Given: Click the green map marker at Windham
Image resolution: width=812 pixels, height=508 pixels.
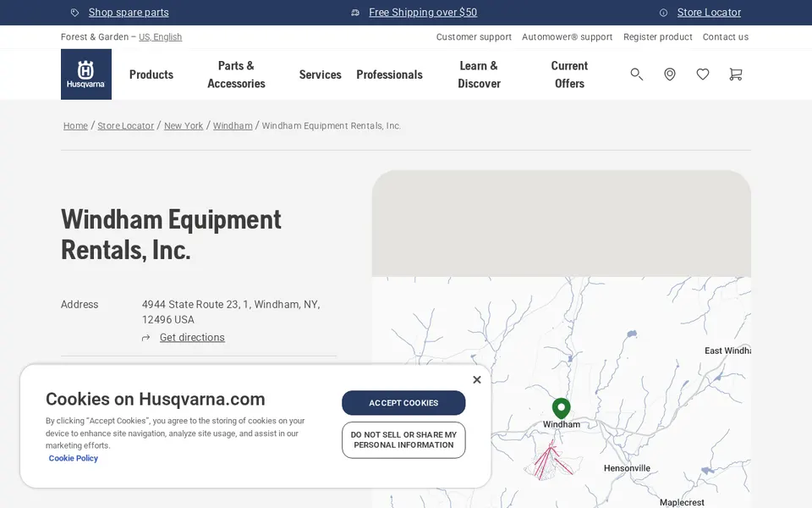Looking at the screenshot, I should [x=562, y=408].
